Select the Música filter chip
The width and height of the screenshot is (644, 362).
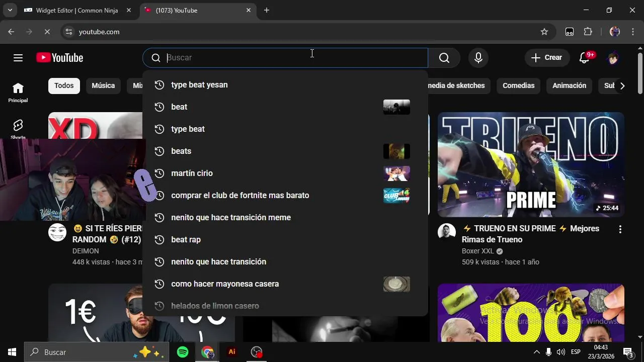[x=103, y=85]
